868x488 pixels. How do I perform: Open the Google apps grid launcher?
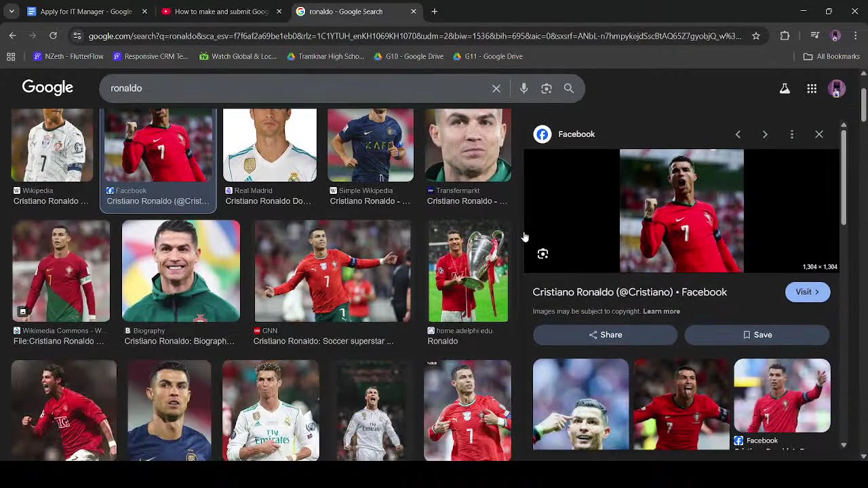coord(812,88)
